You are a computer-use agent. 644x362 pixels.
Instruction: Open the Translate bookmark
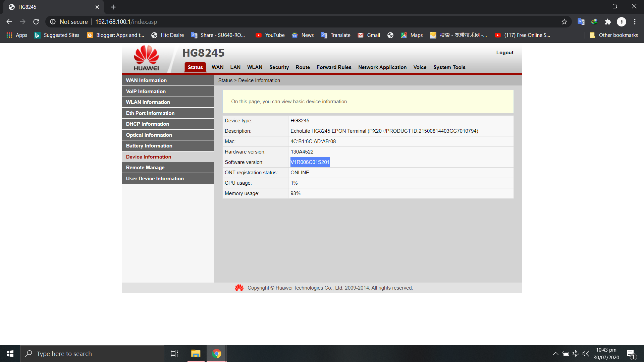(335, 35)
